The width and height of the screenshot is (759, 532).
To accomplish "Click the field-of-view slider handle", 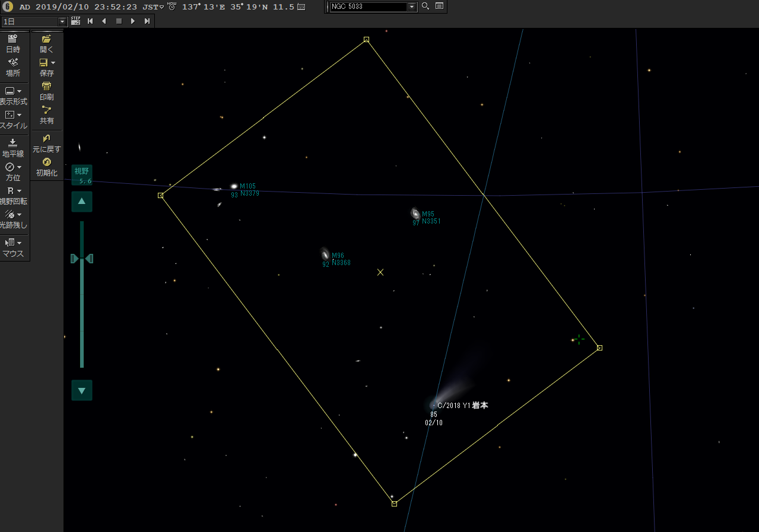I will (x=82, y=258).
